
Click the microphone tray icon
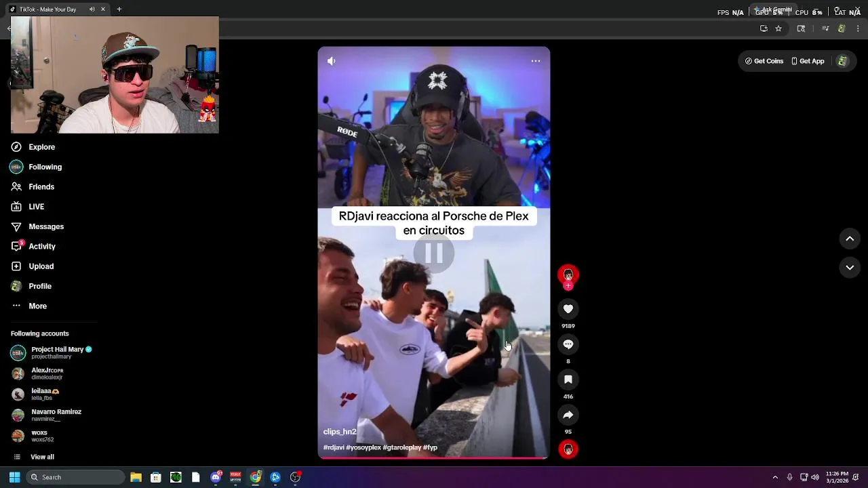pos(790,477)
